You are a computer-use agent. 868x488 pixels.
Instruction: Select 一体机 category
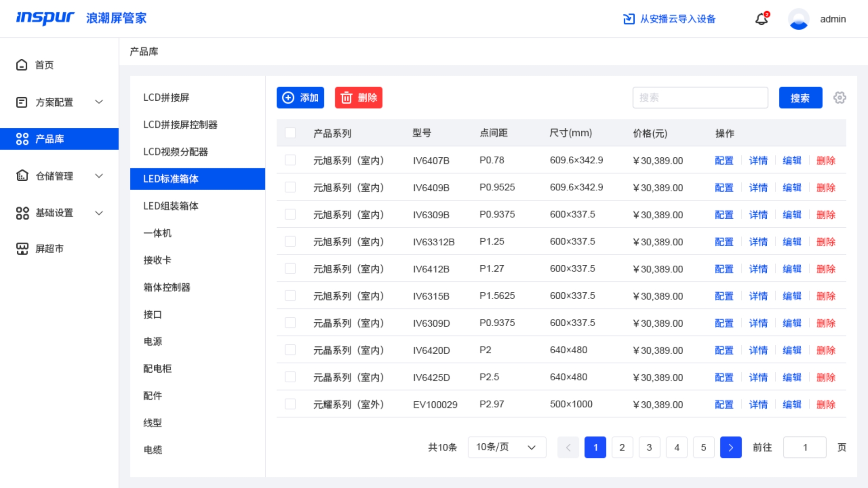click(x=198, y=233)
